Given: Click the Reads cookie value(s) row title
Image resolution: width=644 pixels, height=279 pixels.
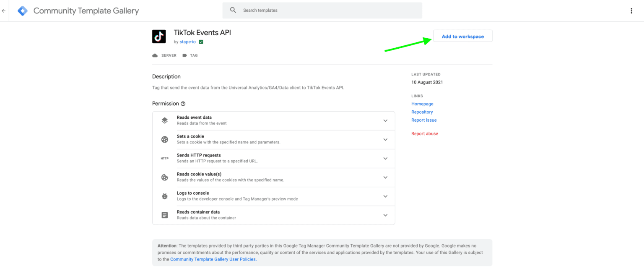Looking at the screenshot, I should [199, 174].
